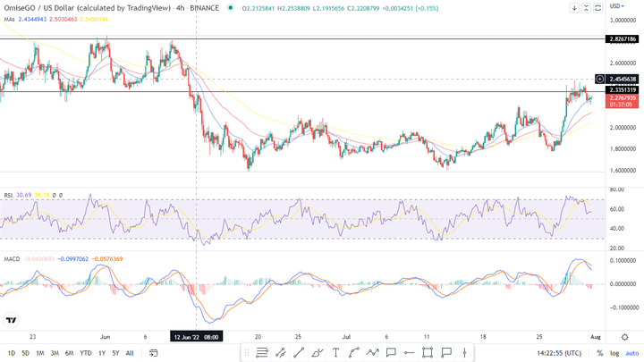Switch to 5Y range
Screen dimensions: 644x362
pyautogui.click(x=115, y=353)
